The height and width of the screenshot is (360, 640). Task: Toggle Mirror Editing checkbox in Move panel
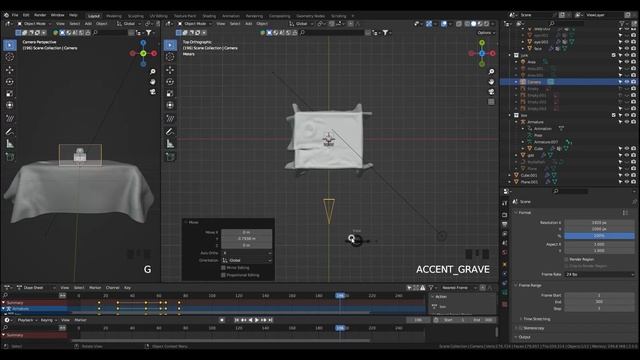223,268
